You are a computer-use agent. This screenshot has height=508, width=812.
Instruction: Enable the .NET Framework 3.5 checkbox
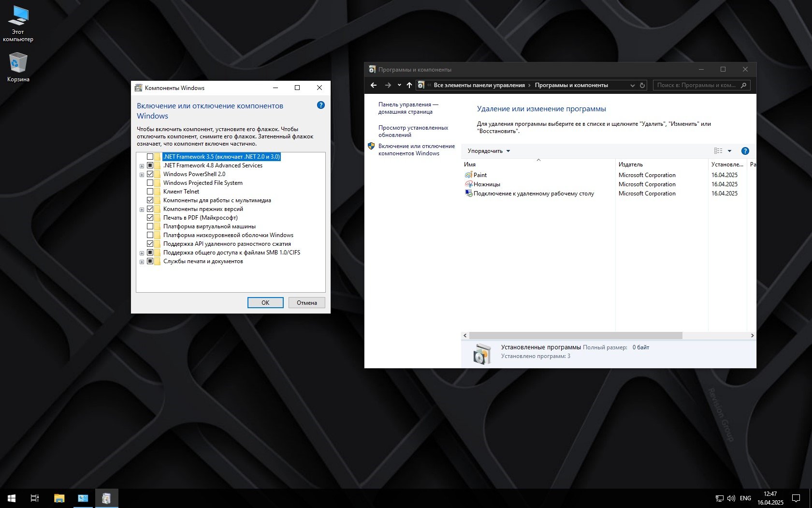150,157
